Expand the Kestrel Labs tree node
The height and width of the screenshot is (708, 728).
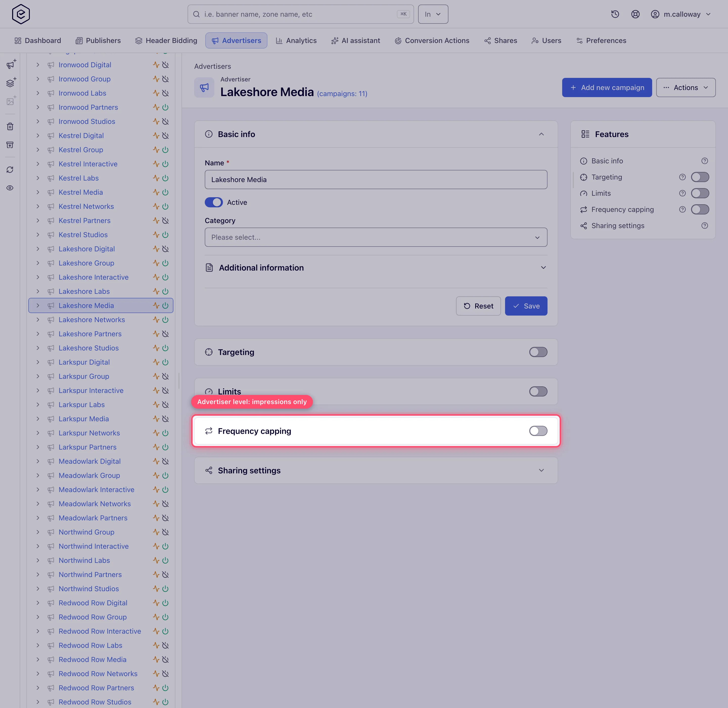[x=38, y=178]
